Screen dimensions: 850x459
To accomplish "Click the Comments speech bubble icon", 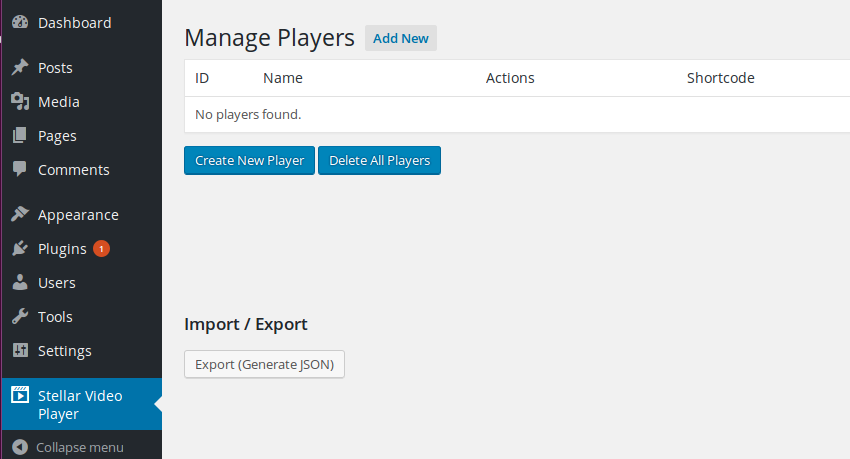I will click(20, 169).
